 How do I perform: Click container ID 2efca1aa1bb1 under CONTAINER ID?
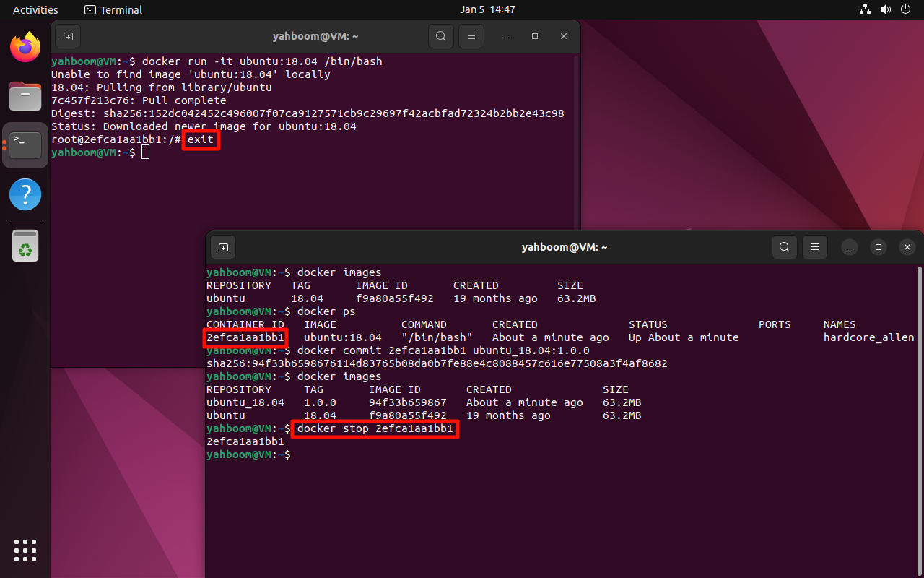point(245,337)
